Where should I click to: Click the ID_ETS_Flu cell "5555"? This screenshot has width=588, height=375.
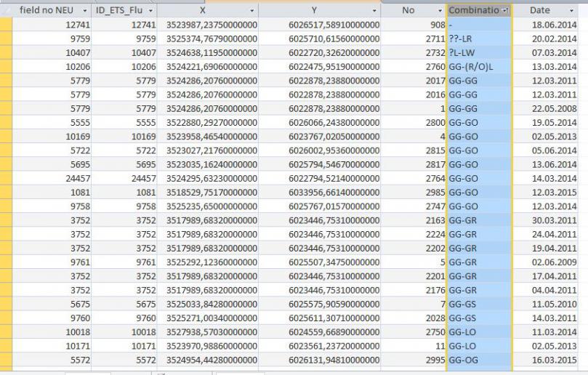tap(124, 123)
